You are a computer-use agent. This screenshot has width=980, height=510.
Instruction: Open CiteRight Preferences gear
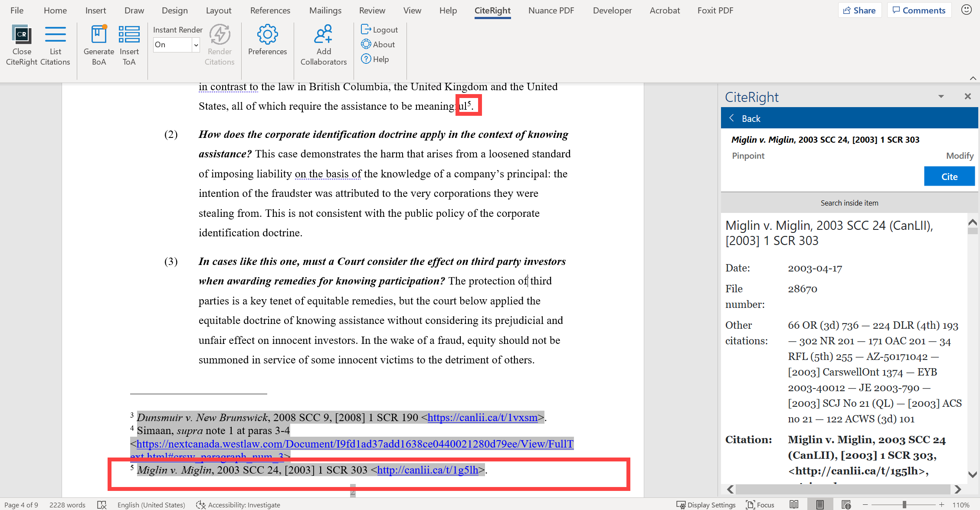[x=267, y=35]
